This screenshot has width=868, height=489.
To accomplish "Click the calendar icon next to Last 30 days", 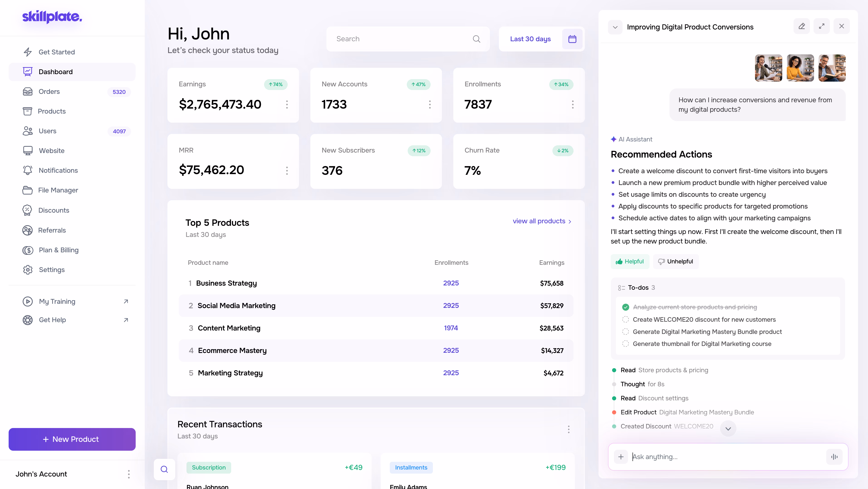I will (572, 39).
